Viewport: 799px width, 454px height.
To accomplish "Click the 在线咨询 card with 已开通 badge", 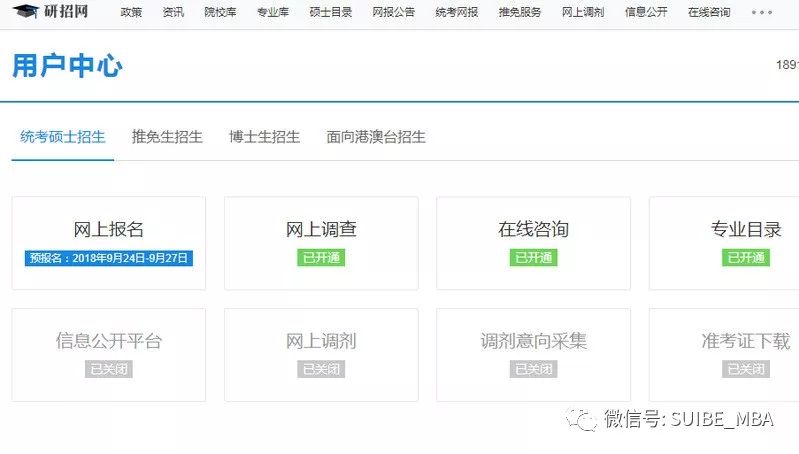I will (x=533, y=243).
